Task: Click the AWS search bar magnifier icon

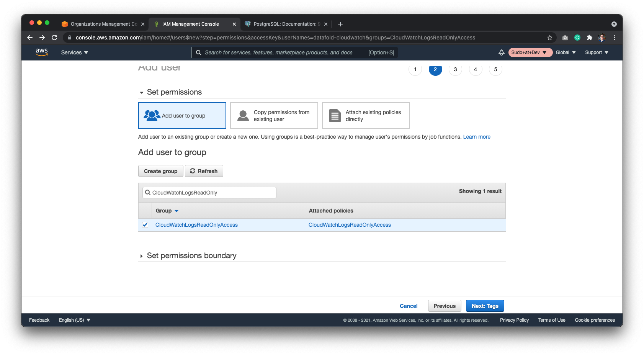Action: 199,52
